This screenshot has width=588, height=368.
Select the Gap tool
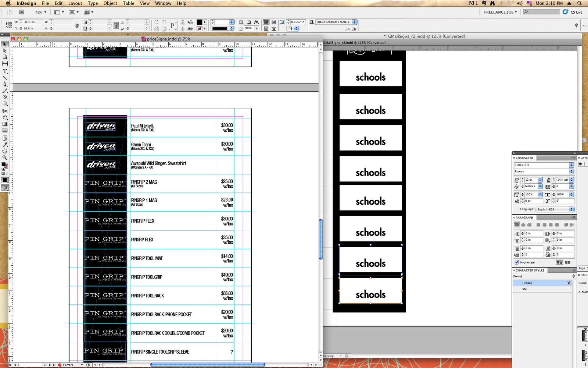point(5,64)
